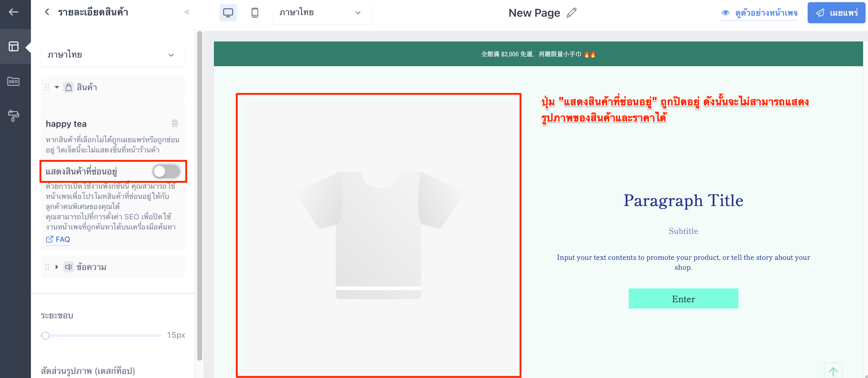Open the FAQ link

(58, 239)
